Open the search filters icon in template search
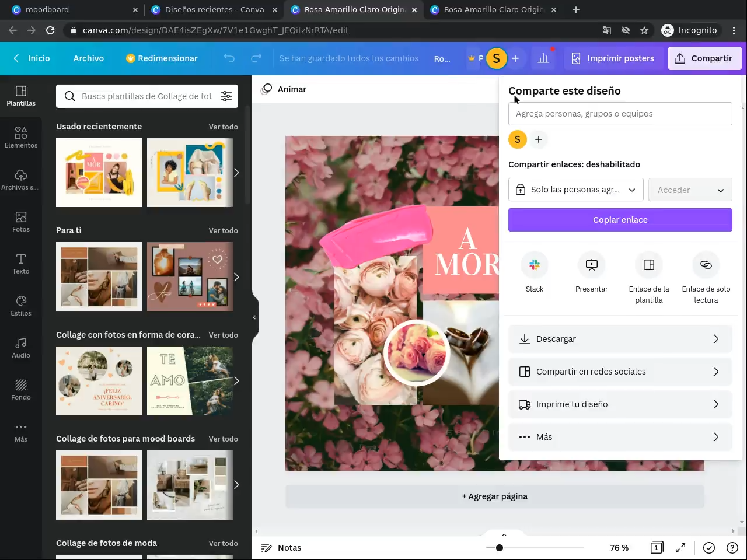 226,96
